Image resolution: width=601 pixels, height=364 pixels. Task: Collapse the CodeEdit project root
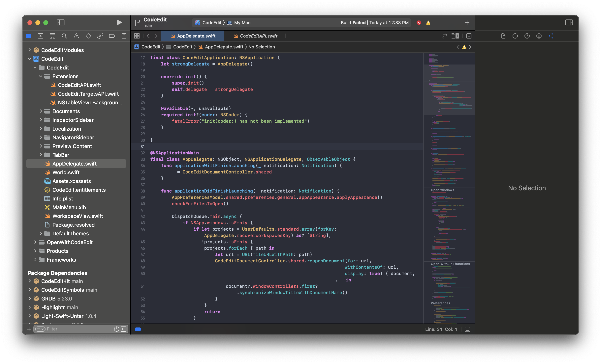[x=29, y=59]
